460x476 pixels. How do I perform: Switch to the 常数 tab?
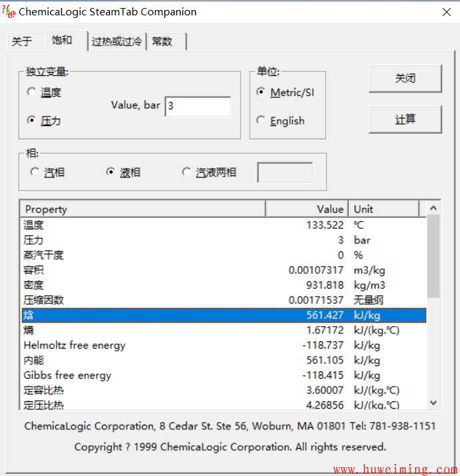167,41
